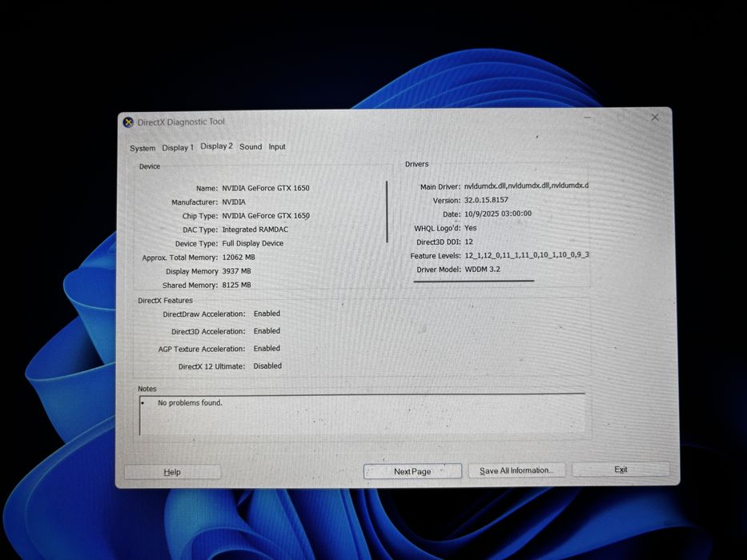Click Manufacturer value NVIDIA
This screenshot has height=560, width=747.
(234, 202)
